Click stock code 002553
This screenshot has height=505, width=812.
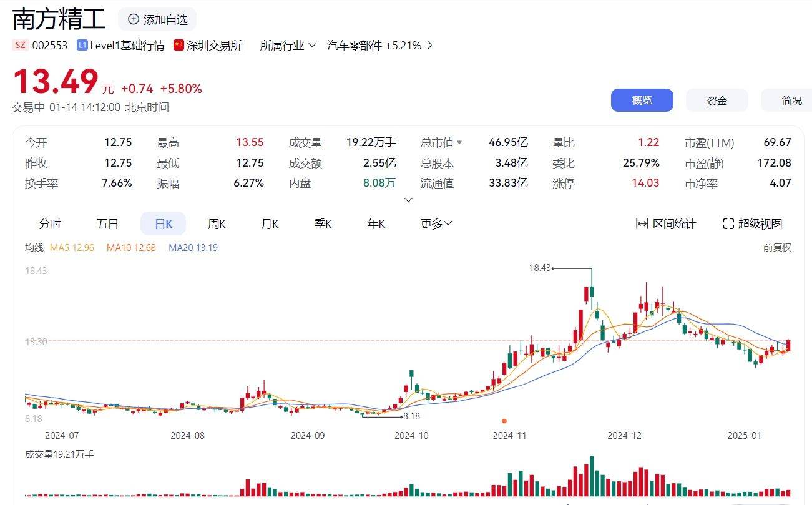(50, 45)
